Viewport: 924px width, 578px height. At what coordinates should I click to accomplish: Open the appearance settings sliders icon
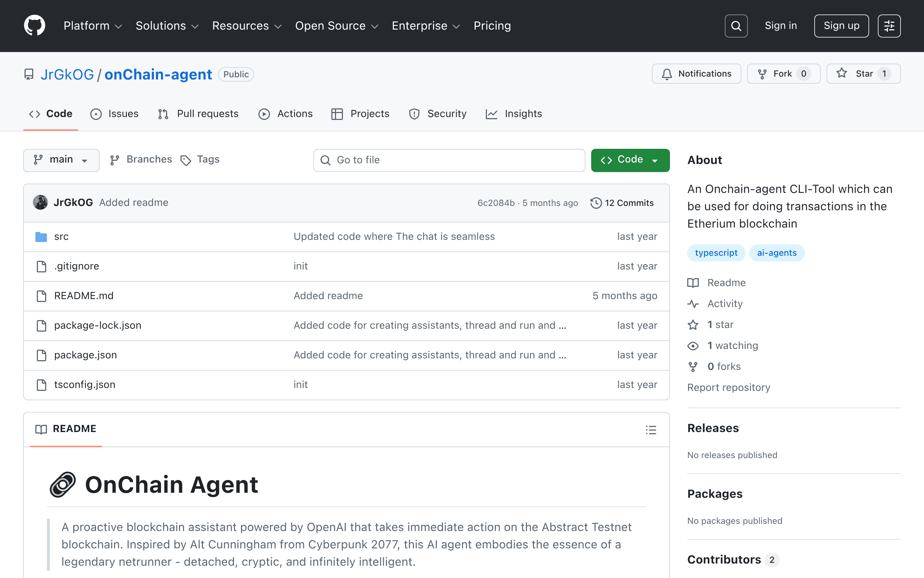click(x=889, y=26)
